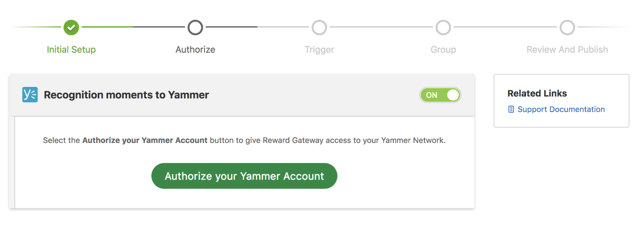
Task: Click the Recognition moments to Yammer title
Action: tap(127, 95)
